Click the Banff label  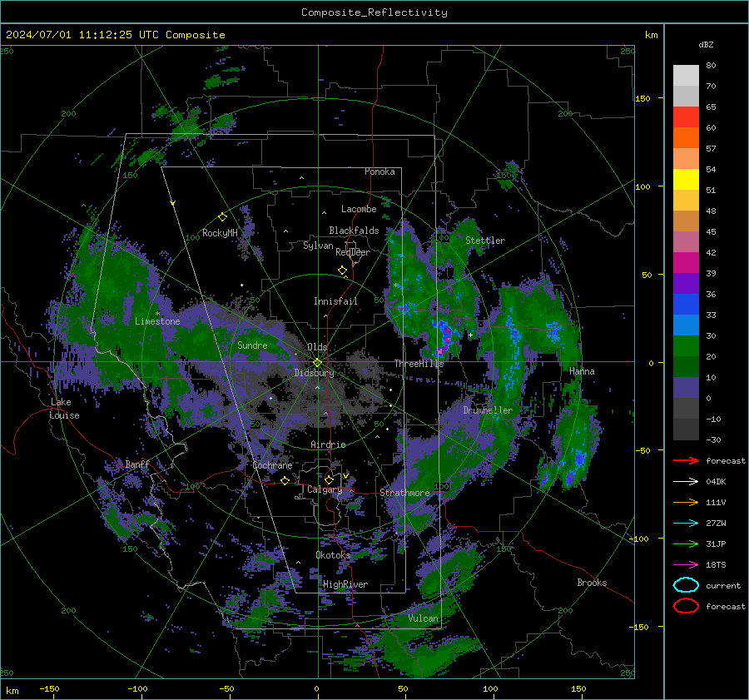[x=137, y=464]
